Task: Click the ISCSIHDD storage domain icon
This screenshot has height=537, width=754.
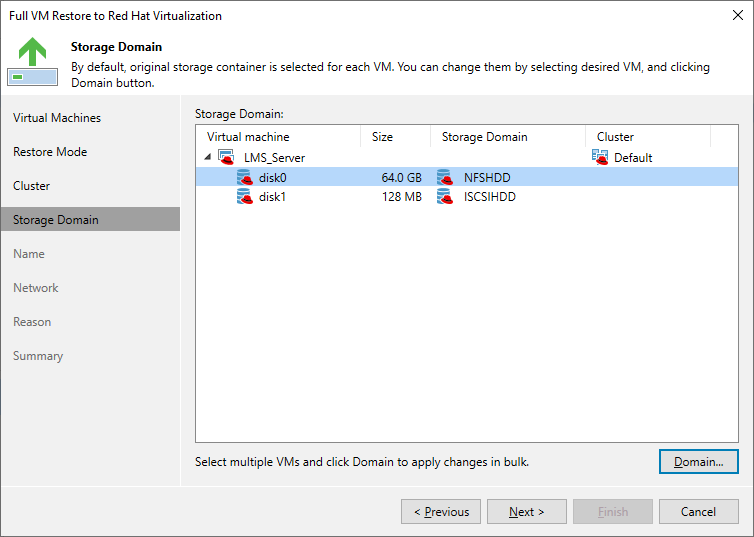Action: tap(445, 197)
